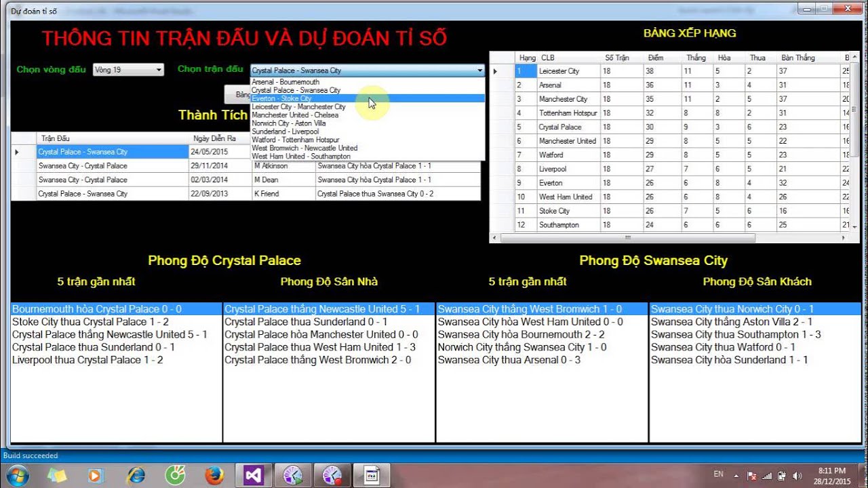Select the date cell 29/11/2014

220,166
